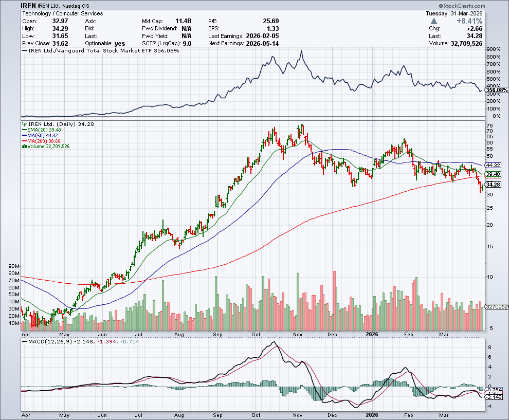Click the EPS value 1.33
Screen dimensions: 509x420
(x=272, y=29)
